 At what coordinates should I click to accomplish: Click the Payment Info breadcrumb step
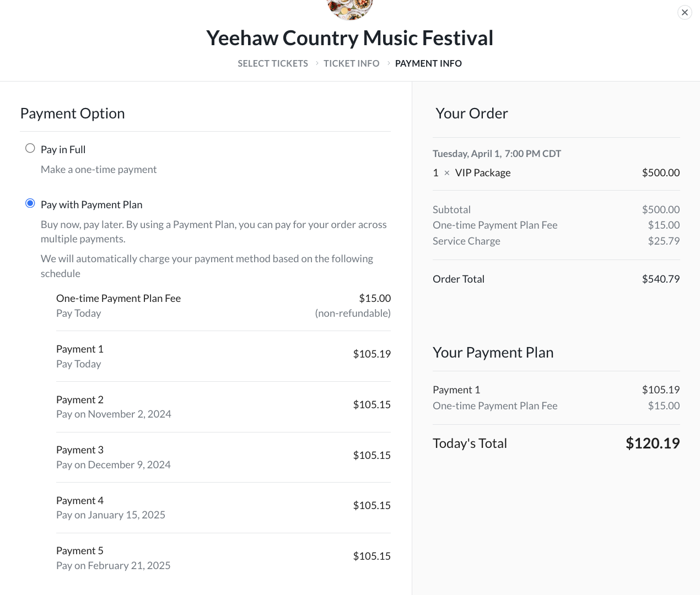(428, 63)
